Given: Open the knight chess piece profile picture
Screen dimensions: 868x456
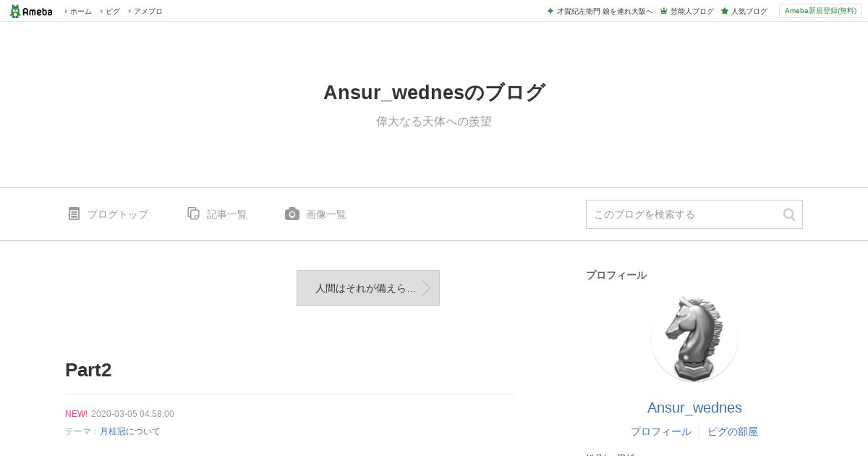Looking at the screenshot, I should [694, 339].
